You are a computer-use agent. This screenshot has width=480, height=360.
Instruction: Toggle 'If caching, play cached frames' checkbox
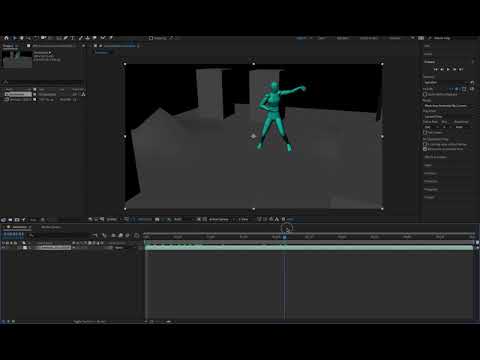coord(425,144)
